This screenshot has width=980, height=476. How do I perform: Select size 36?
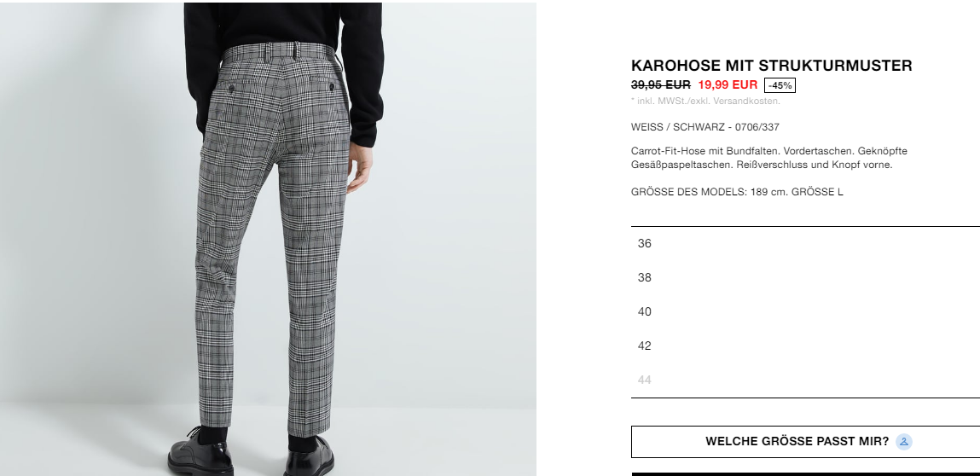coord(806,243)
